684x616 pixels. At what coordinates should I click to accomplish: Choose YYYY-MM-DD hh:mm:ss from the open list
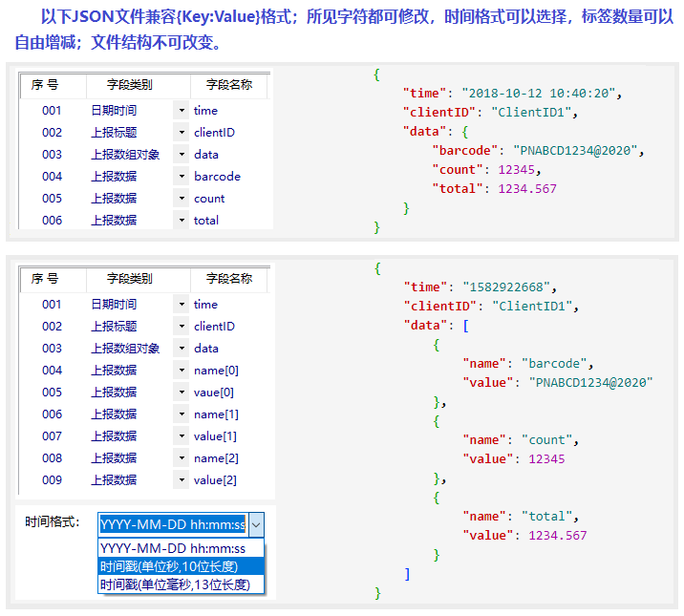(x=173, y=549)
